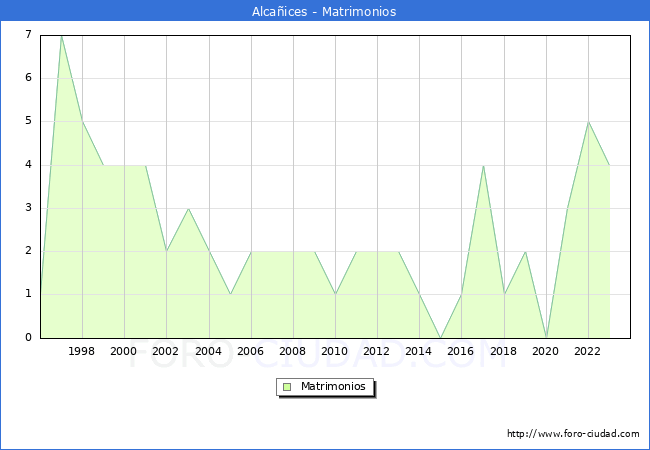Click the x-axis label 2006
Viewport: 650px width, 450px height.
tap(250, 351)
